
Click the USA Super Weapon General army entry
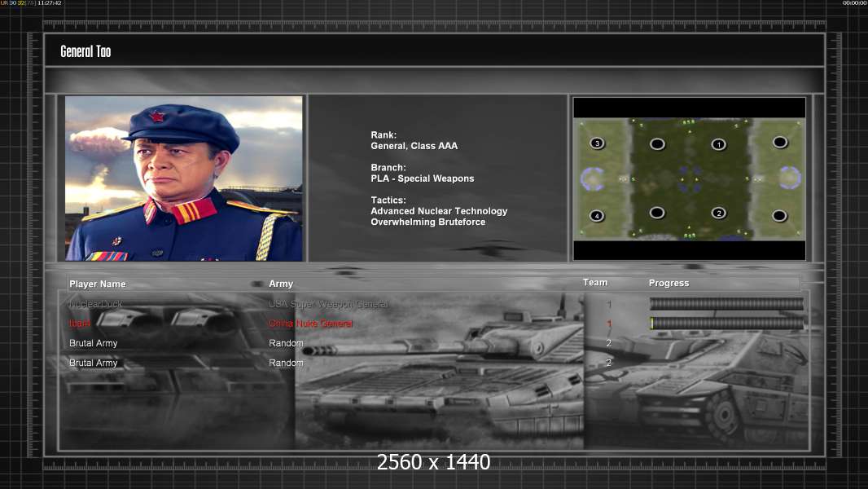coord(328,304)
